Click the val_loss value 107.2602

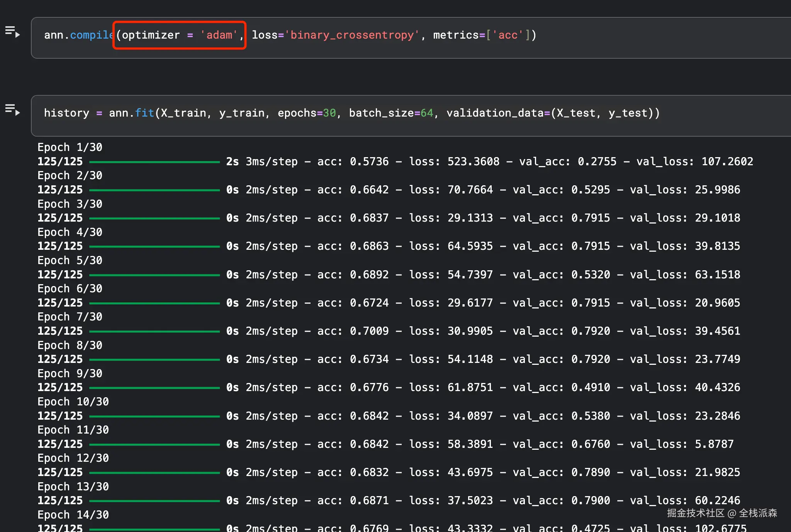[727, 161]
